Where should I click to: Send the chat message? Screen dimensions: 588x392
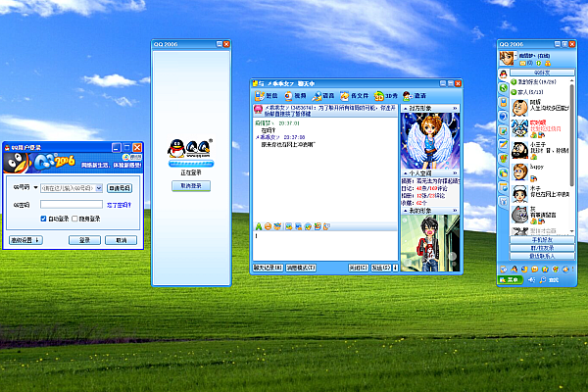click(x=381, y=268)
